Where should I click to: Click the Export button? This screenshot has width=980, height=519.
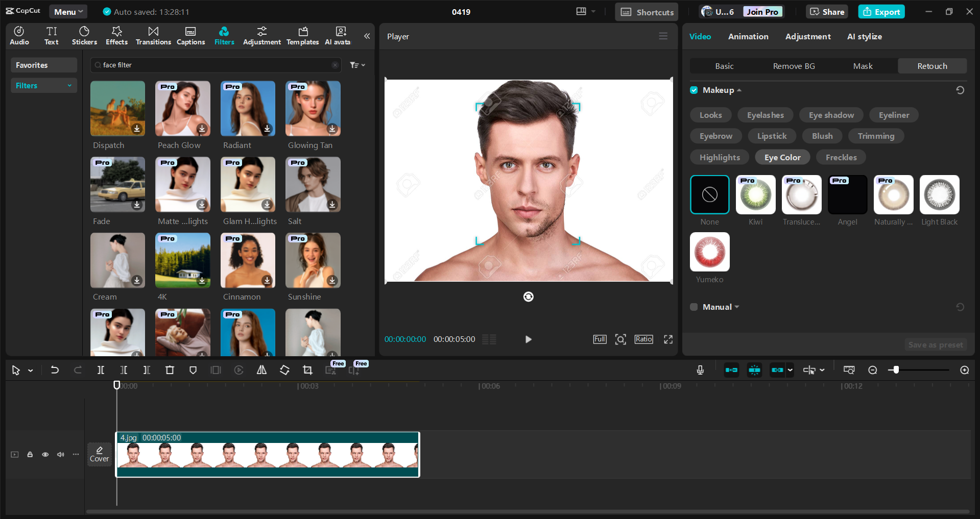881,11
